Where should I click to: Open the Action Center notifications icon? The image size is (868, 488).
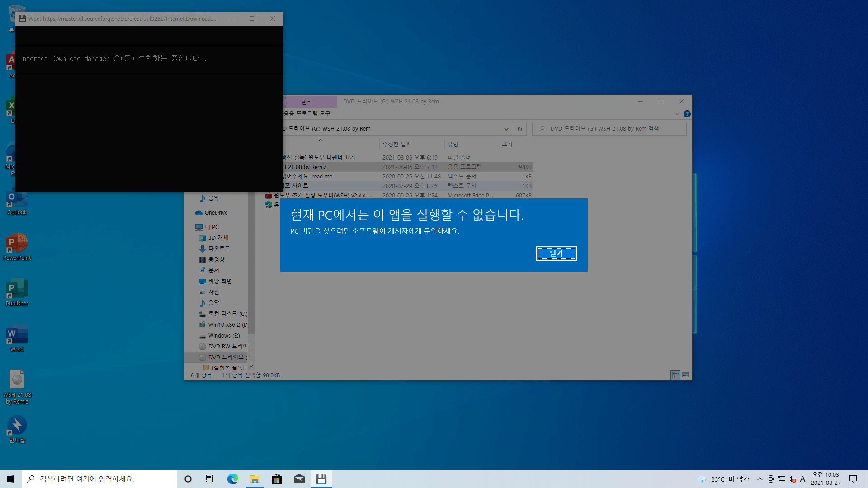(853, 479)
